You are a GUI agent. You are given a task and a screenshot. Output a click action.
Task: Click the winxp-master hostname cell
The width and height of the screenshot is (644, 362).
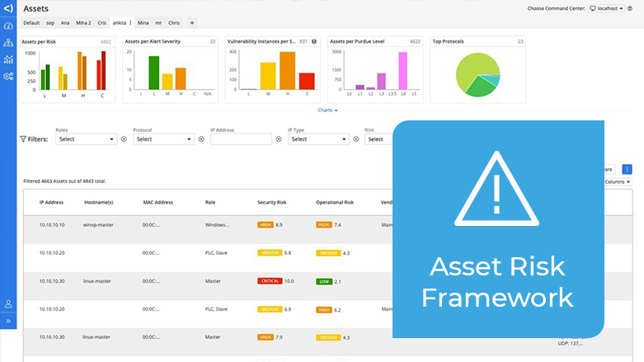coord(98,225)
